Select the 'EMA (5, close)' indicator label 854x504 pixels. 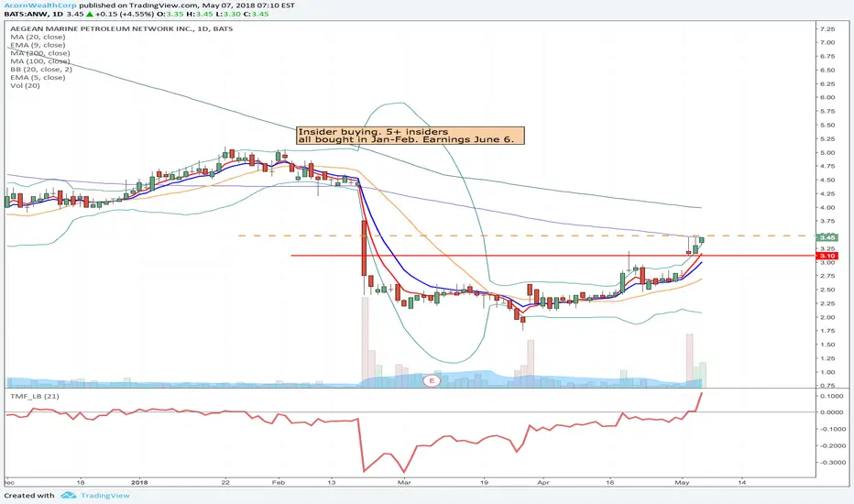click(x=38, y=77)
